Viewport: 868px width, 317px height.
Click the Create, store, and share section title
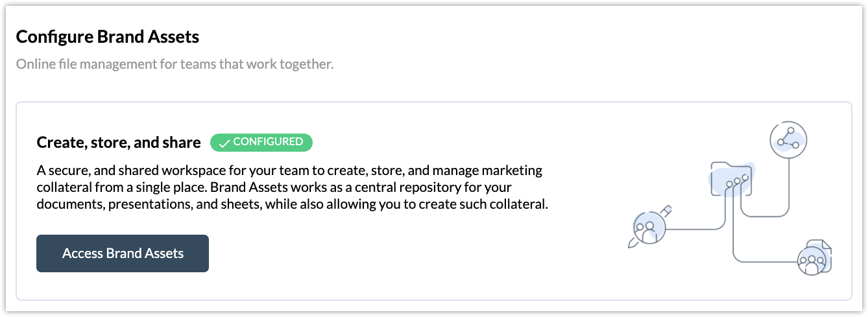(119, 143)
